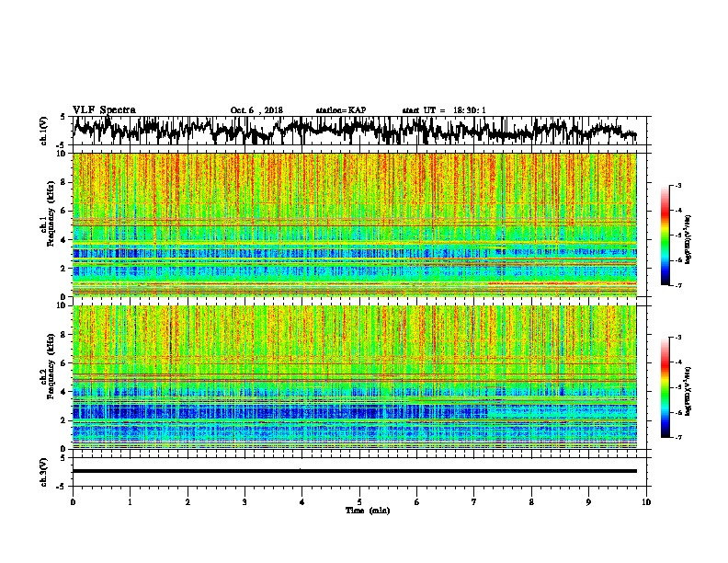This screenshot has height=563, width=728.
Task: Click time axis tick label '4'
Action: (302, 502)
